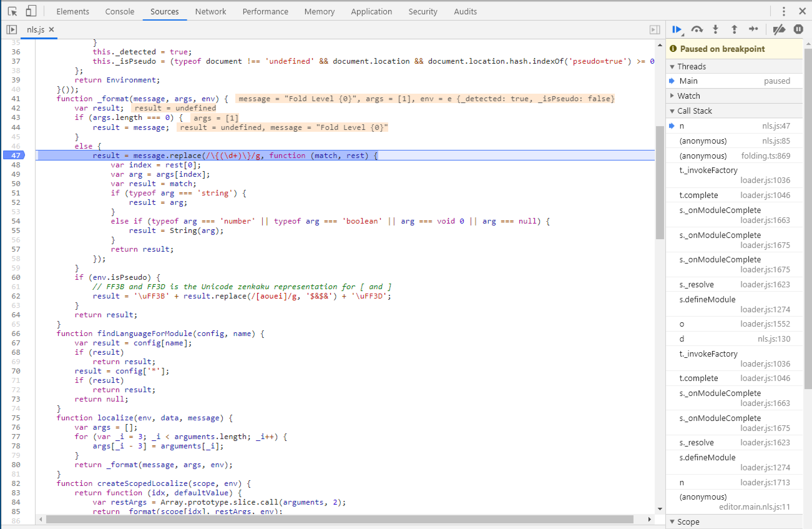Collapse the Threads section
Image resolution: width=812 pixels, height=529 pixels.
click(x=734, y=66)
